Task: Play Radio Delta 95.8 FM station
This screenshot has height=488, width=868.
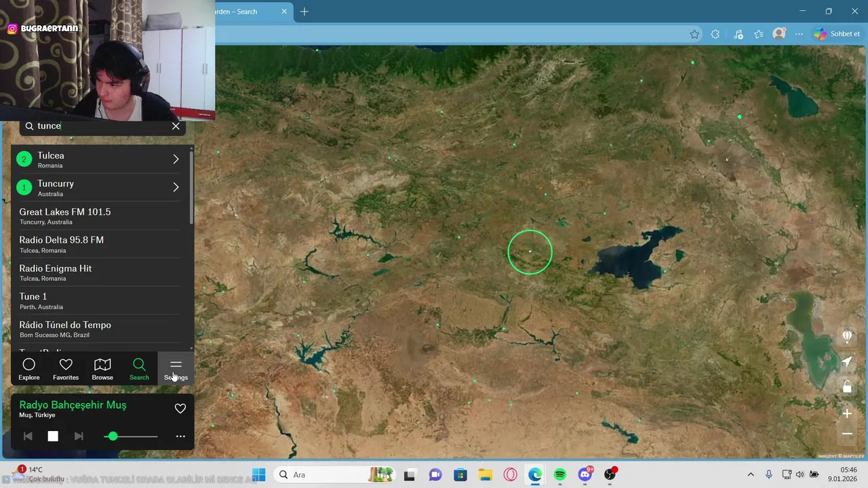Action: tap(100, 244)
